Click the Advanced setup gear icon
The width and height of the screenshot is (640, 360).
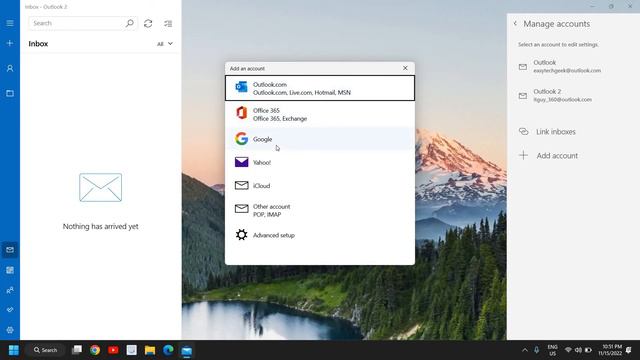point(241,235)
